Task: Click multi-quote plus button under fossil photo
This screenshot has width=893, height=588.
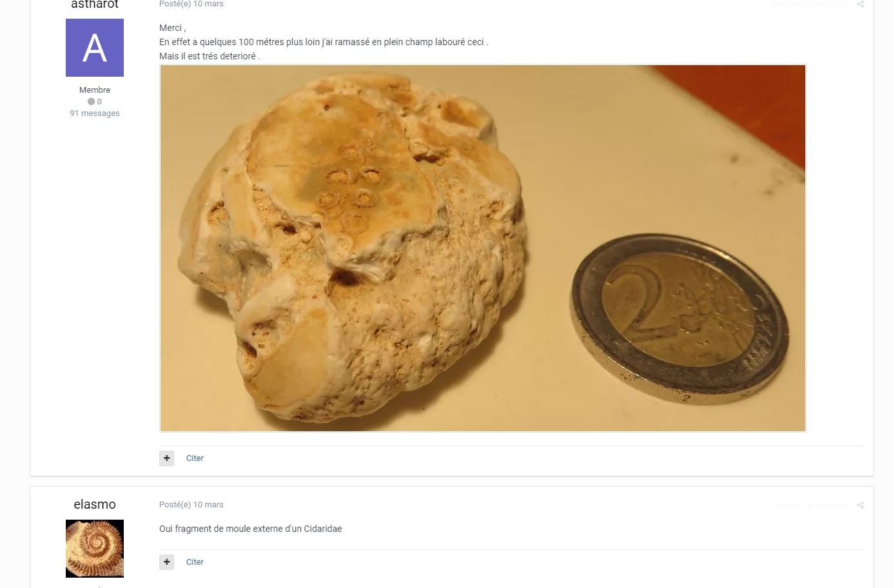Action: (166, 458)
